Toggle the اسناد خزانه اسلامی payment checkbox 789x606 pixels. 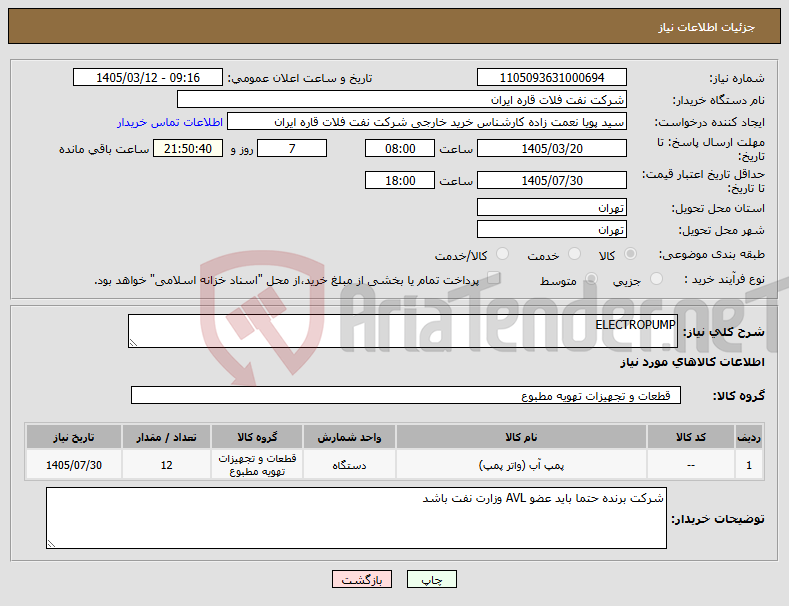494,278
